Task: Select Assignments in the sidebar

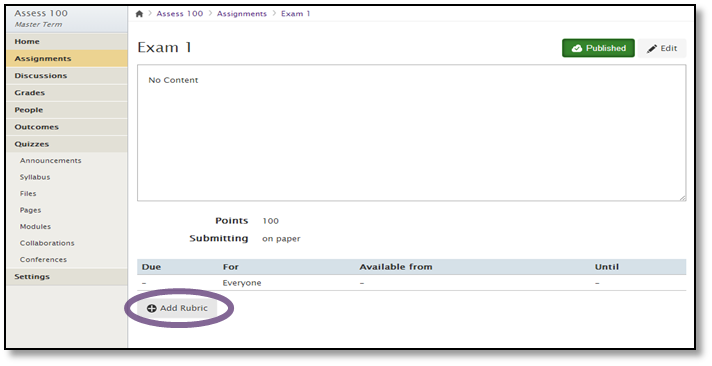Action: 67,59
